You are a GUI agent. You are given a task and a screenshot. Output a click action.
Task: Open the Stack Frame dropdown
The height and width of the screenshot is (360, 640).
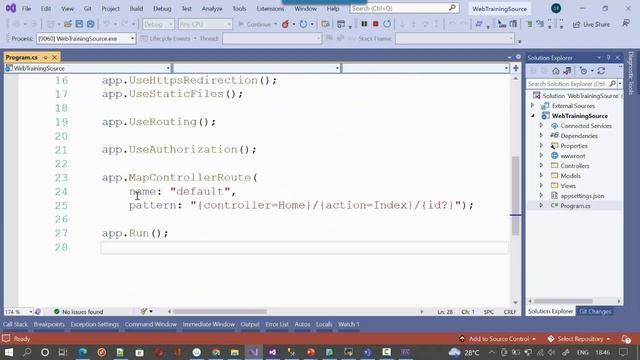tap(454, 39)
